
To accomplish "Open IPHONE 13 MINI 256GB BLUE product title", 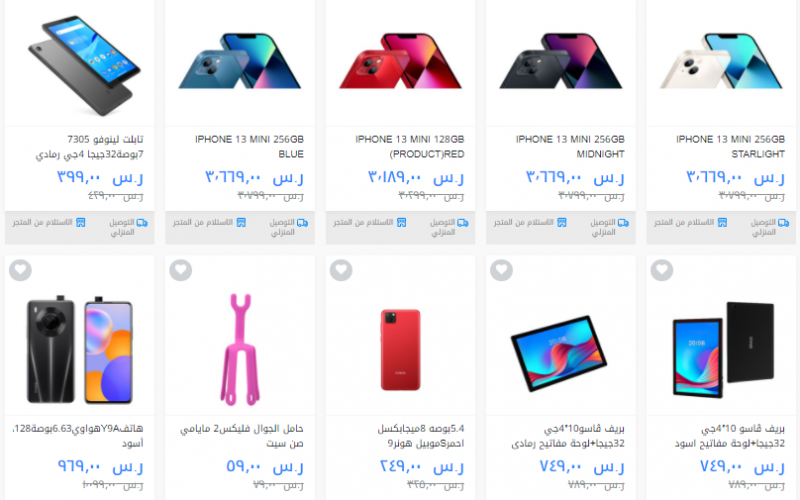I will click(249, 146).
